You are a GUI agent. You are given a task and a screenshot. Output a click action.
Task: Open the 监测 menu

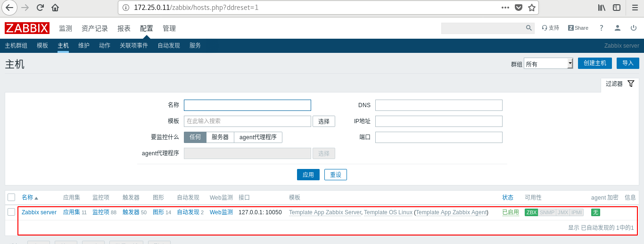(66, 28)
